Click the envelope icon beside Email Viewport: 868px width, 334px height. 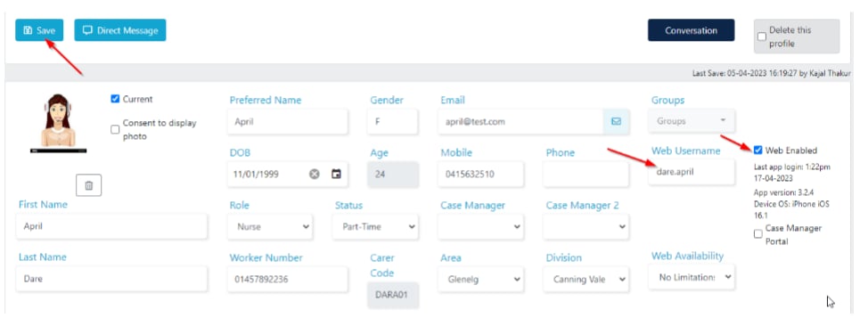pyautogui.click(x=616, y=122)
